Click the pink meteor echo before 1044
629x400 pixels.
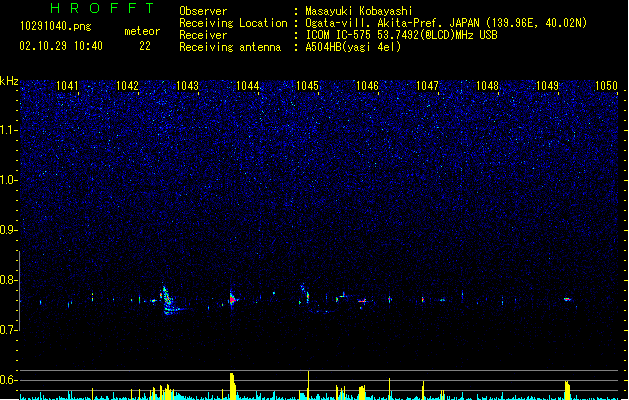(232, 299)
